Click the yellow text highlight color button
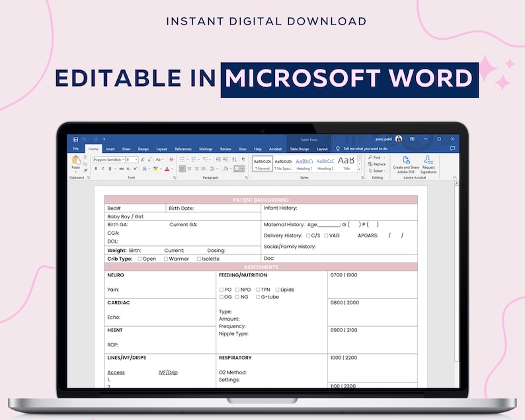The height and width of the screenshot is (420, 525). 155,169
